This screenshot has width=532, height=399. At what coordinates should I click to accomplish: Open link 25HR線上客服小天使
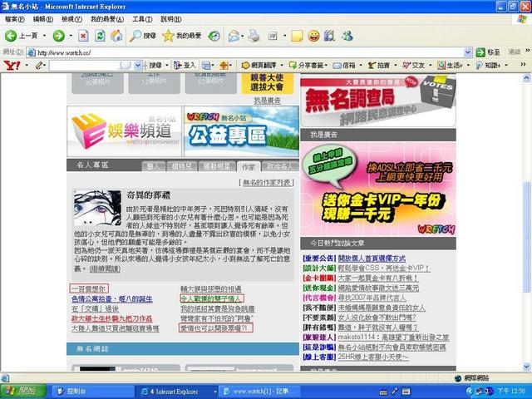pyautogui.click(x=373, y=357)
